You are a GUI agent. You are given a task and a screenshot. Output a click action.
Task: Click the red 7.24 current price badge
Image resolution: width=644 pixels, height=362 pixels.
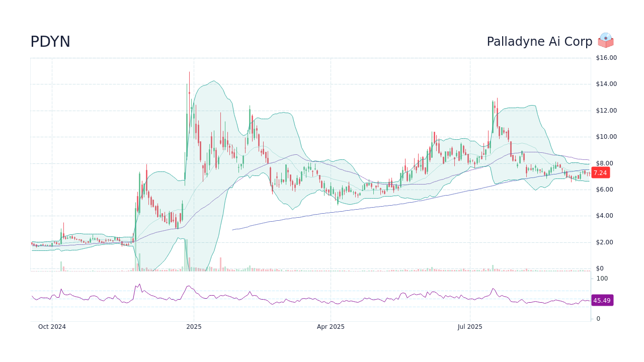tap(600, 172)
